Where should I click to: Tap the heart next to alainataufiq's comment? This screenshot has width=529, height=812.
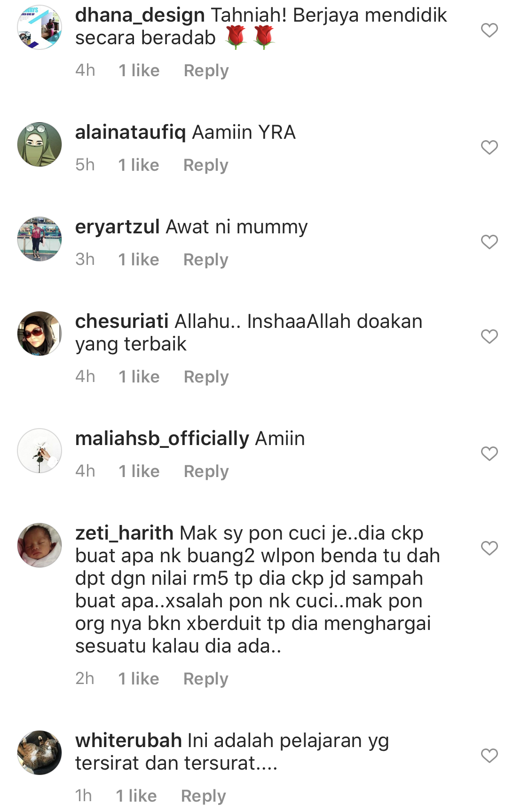(x=489, y=147)
